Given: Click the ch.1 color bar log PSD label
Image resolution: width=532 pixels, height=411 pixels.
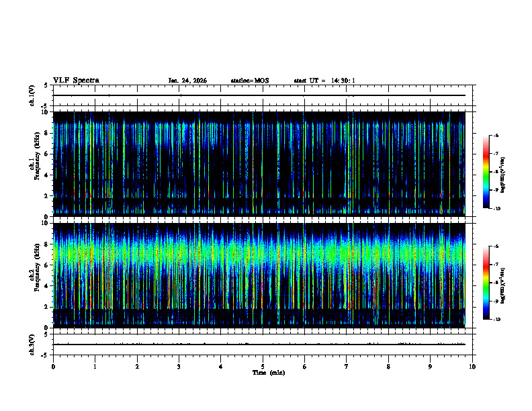Looking at the screenshot, I should click(504, 175).
